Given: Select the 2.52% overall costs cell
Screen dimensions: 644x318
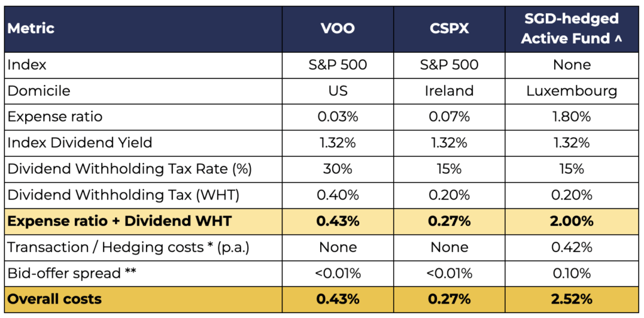Looking at the screenshot, I should click(x=572, y=299).
